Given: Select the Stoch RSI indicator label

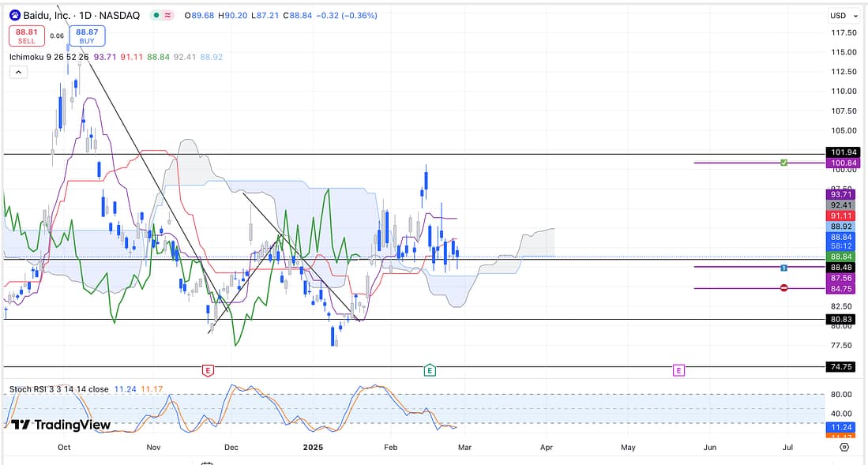Looking at the screenshot, I should coord(58,389).
